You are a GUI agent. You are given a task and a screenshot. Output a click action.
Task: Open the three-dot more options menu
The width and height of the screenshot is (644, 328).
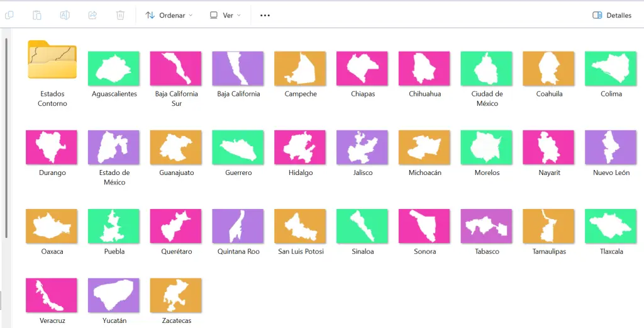tap(265, 15)
